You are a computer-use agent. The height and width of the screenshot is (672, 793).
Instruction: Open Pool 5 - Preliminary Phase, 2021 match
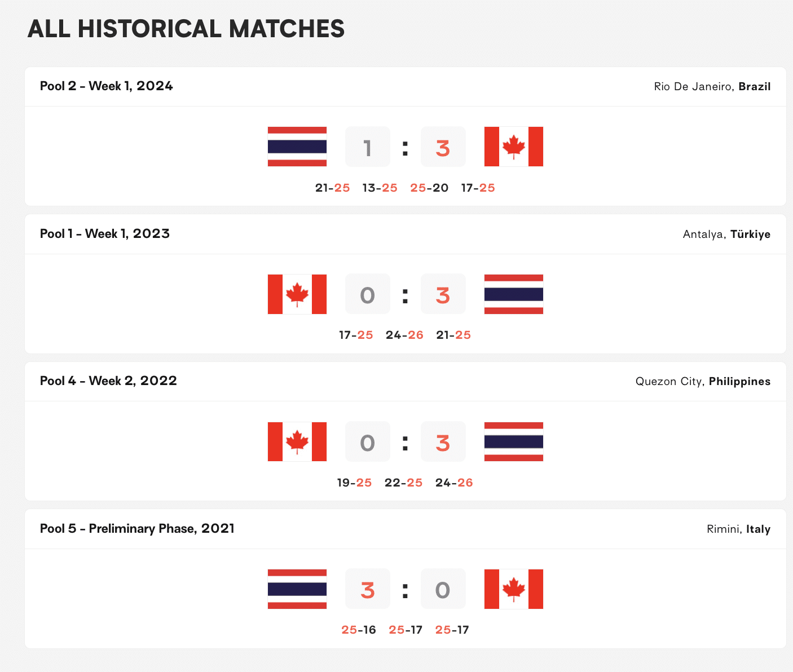[x=137, y=529]
